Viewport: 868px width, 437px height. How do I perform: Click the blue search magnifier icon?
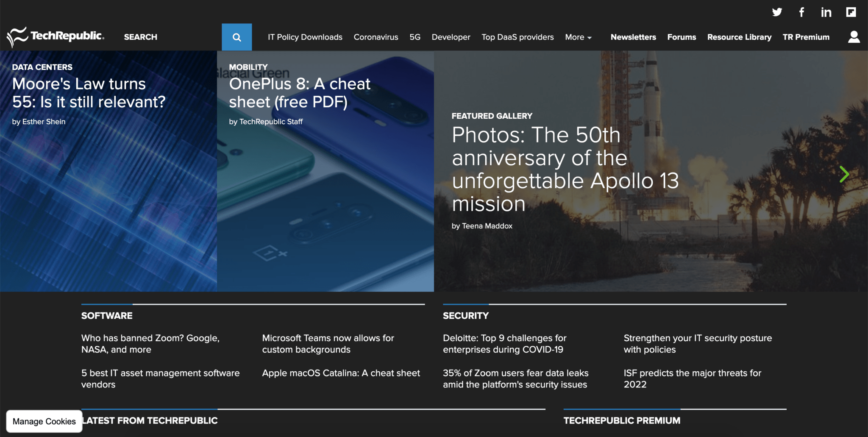tap(236, 37)
